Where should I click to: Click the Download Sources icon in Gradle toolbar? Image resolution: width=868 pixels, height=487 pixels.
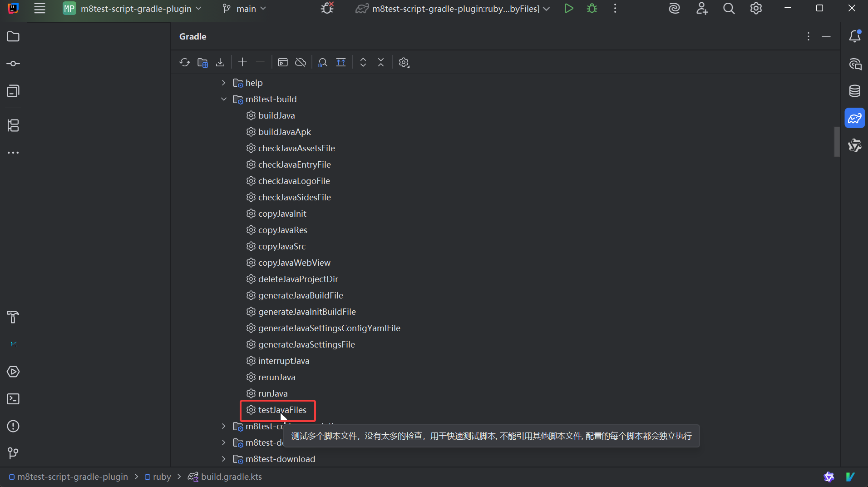pyautogui.click(x=220, y=62)
